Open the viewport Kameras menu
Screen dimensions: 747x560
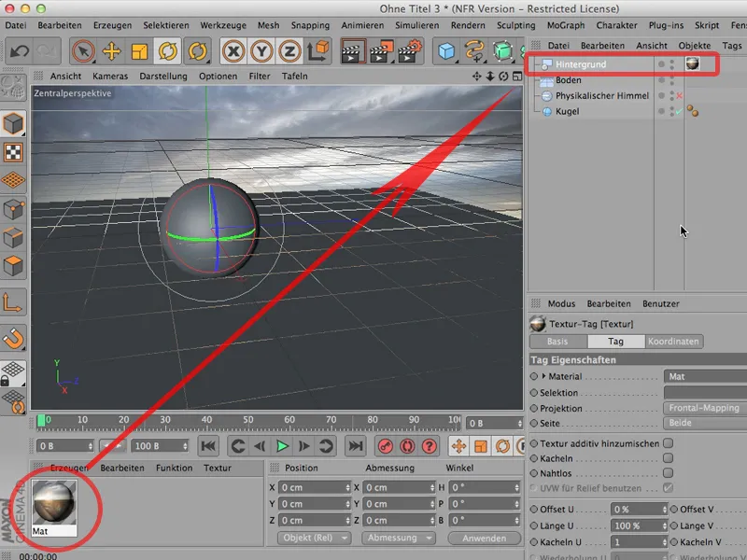click(110, 77)
